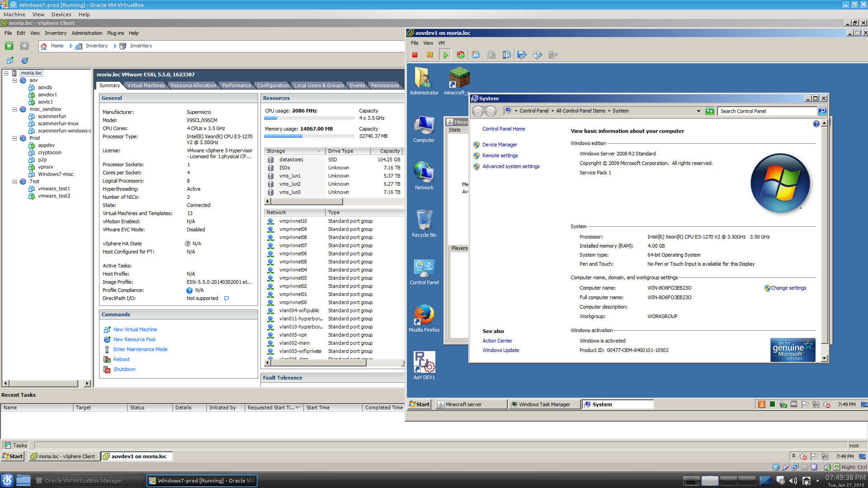Screen dimensions: 868x488
Task: Click the VMware Tools tray icon in the guest taskbar
Action: tap(794, 404)
